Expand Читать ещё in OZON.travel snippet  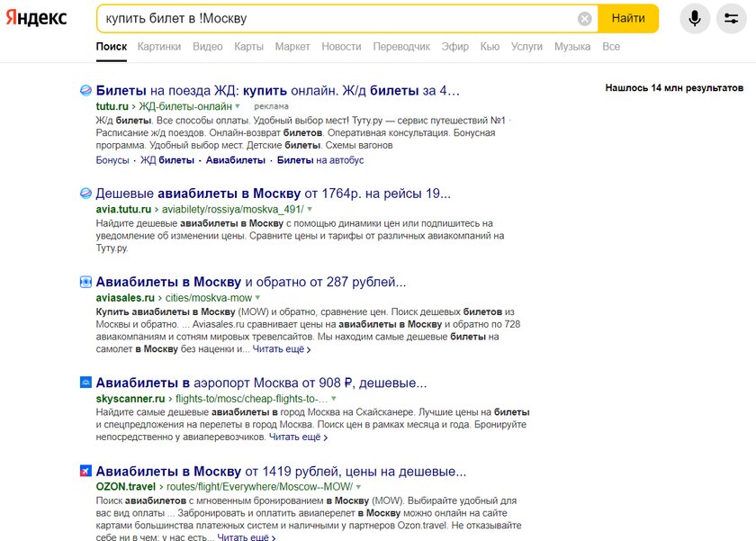(247, 536)
